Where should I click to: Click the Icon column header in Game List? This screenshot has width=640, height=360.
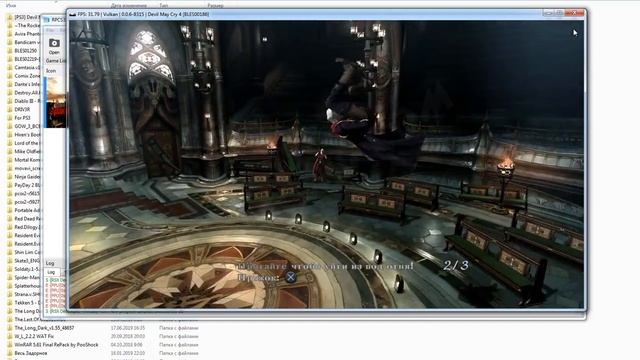(51, 71)
